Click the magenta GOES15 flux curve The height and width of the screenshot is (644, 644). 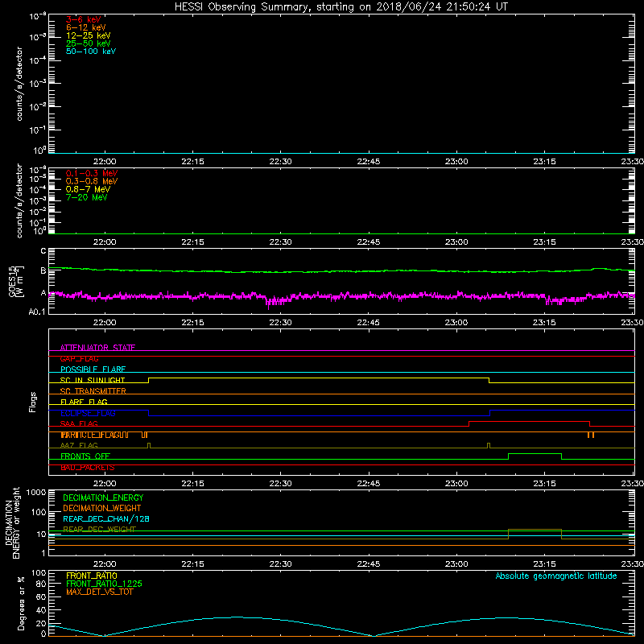tap(341, 295)
